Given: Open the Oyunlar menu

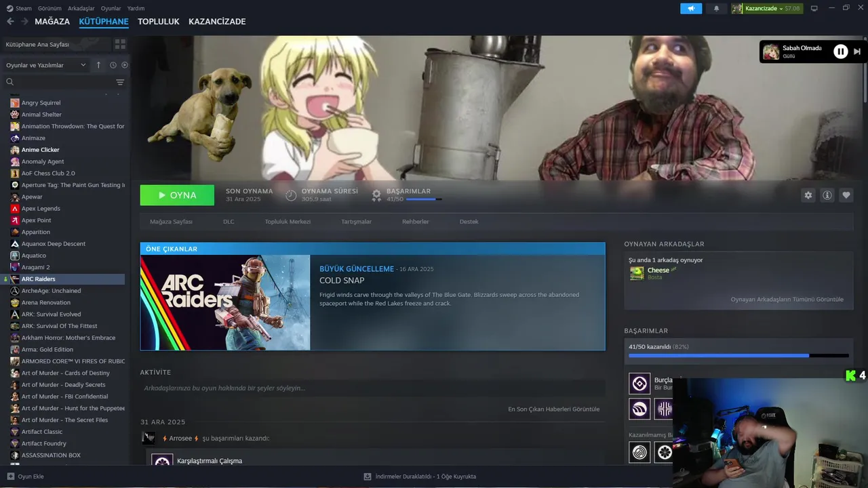Looking at the screenshot, I should pyautogui.click(x=111, y=8).
